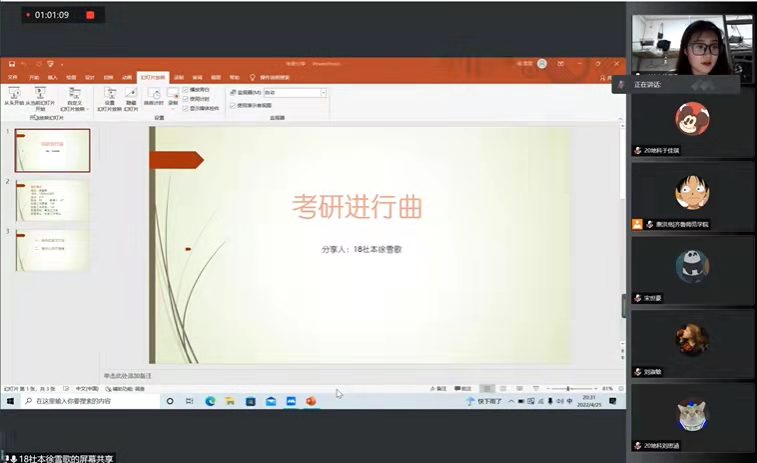This screenshot has width=757, height=463.
Task: Open the File (文件) menu tab
Action: click(13, 77)
